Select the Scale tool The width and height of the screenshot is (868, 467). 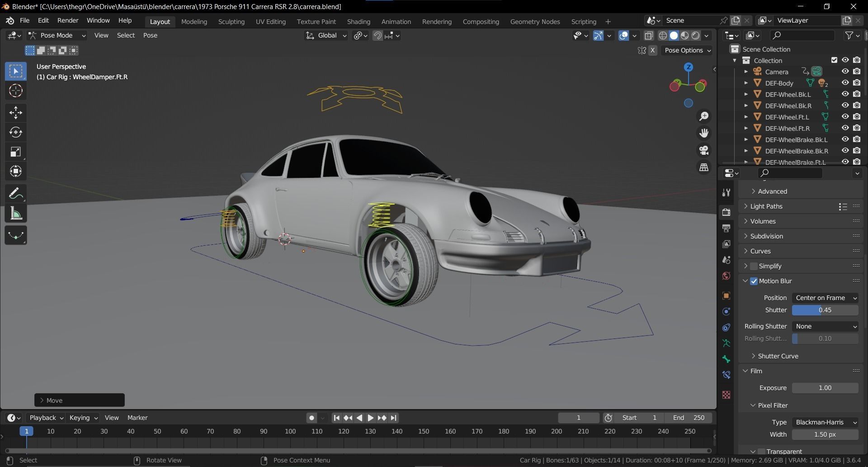click(x=16, y=152)
